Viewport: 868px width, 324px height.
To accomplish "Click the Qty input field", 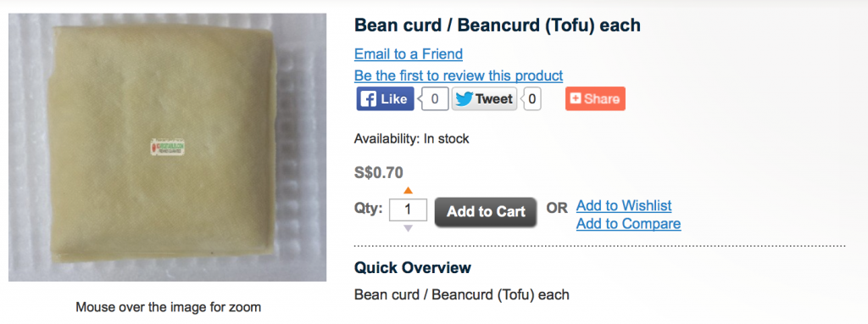I will 408,209.
